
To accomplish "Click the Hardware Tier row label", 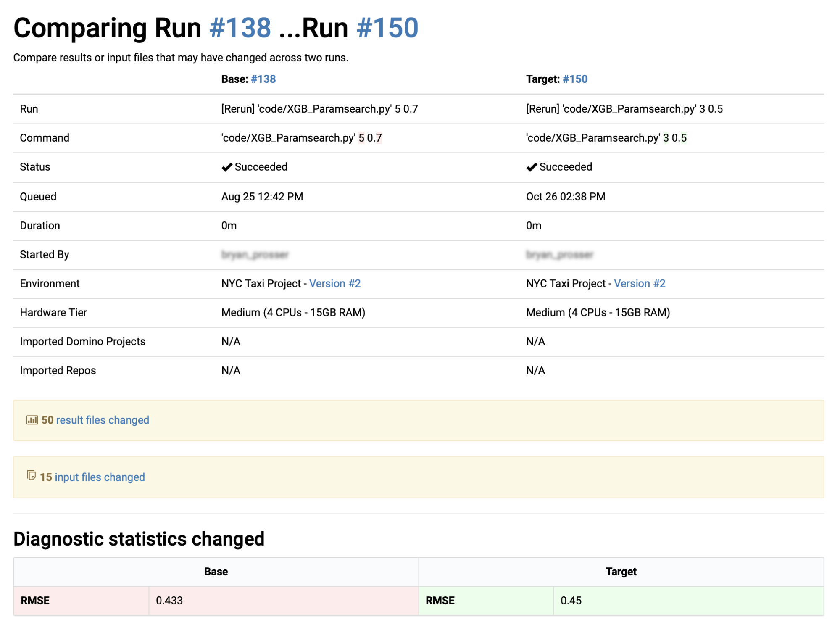I will (53, 313).
